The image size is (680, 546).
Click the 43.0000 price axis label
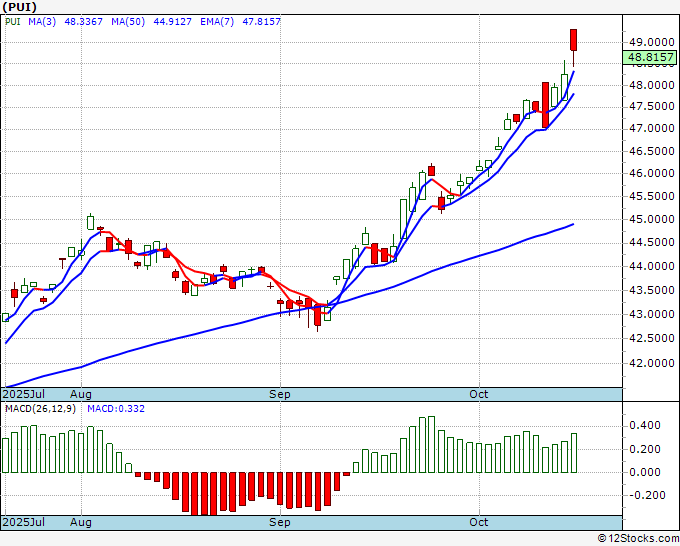point(652,314)
